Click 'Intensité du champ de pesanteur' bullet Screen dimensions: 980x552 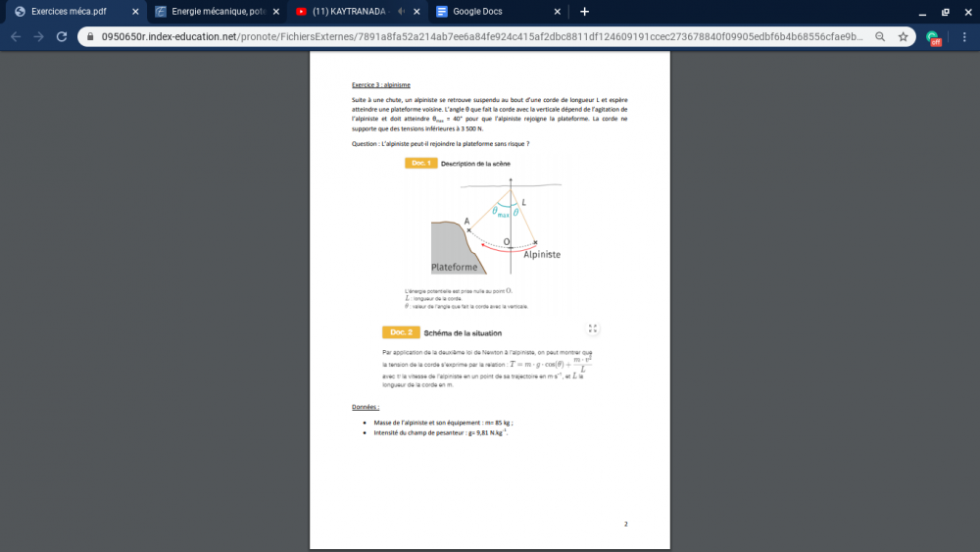[441, 432]
